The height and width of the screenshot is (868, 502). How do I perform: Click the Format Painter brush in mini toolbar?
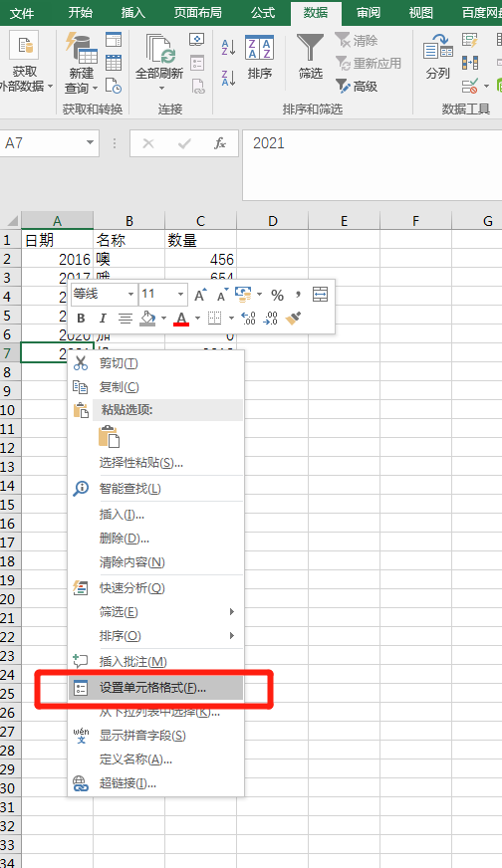click(x=293, y=318)
